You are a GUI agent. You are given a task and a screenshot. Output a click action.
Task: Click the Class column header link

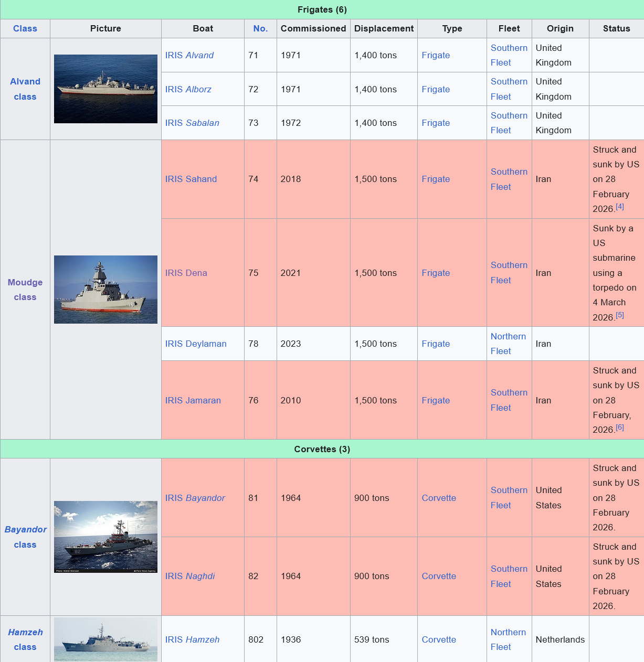point(25,28)
